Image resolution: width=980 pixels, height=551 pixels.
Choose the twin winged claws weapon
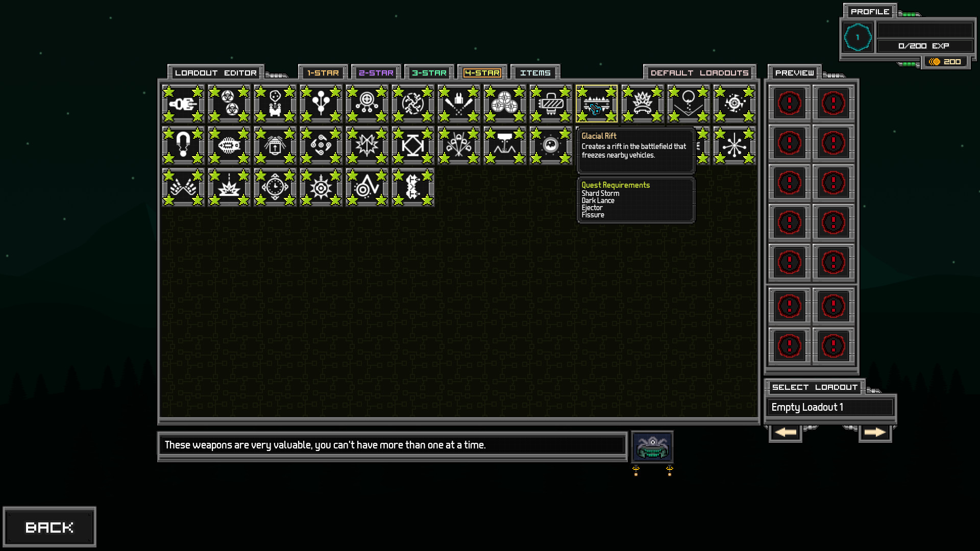click(183, 188)
